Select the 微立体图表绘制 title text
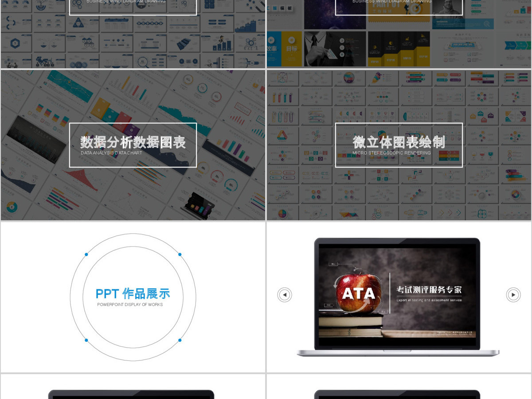Image resolution: width=532 pixels, height=399 pixels. 399,142
